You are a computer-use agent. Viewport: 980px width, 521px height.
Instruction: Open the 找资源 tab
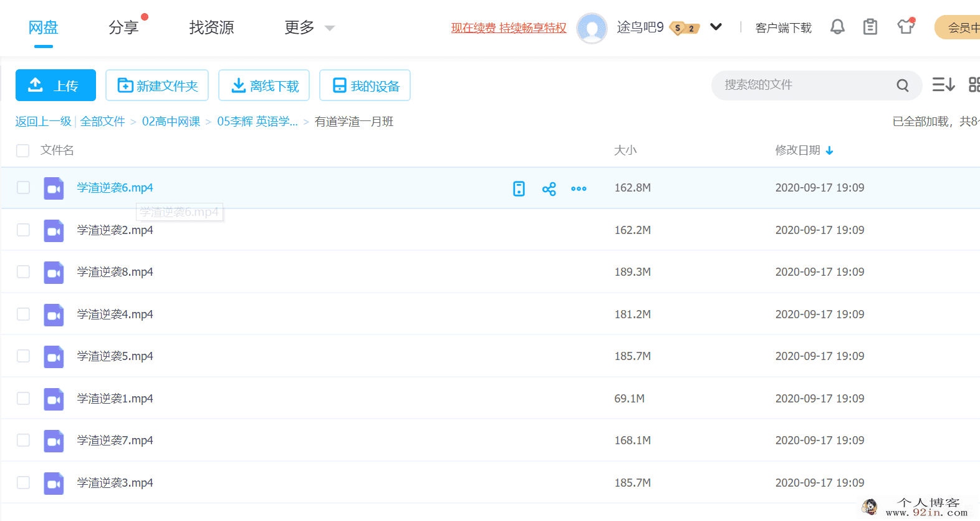tap(211, 27)
